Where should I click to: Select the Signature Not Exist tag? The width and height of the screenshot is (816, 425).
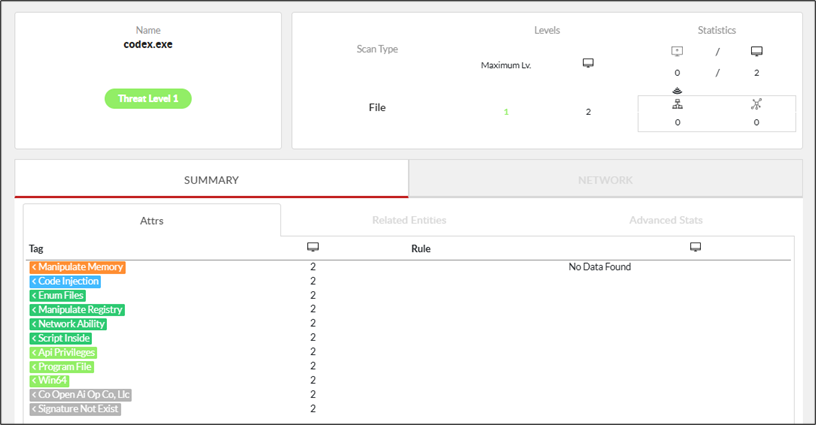coord(75,409)
